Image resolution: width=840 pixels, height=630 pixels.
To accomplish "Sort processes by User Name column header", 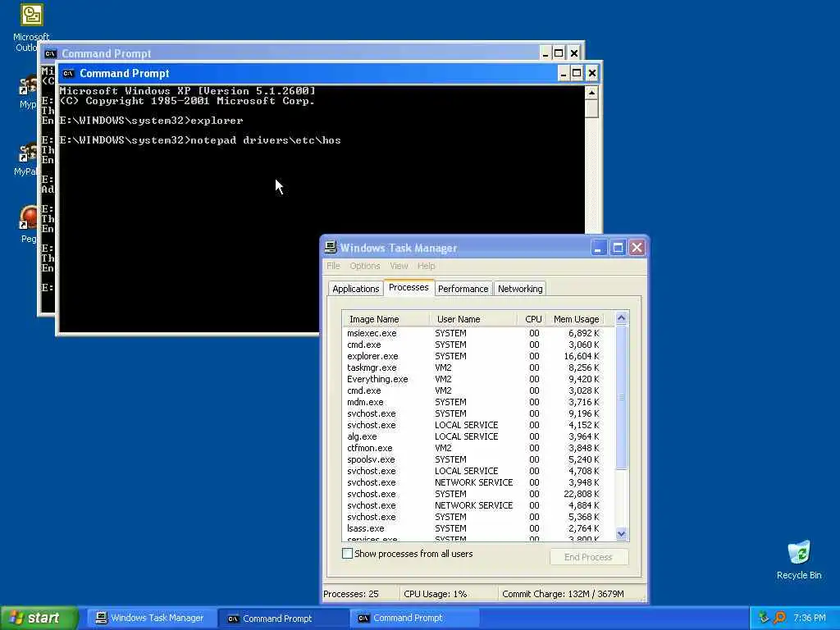I will click(x=473, y=319).
